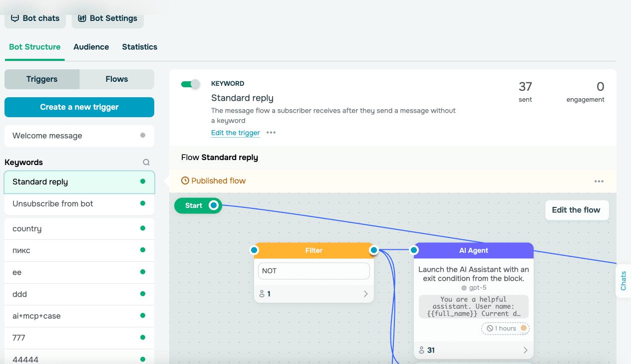631x364 pixels.
Task: Open the Bot chats page
Action: coord(35,18)
